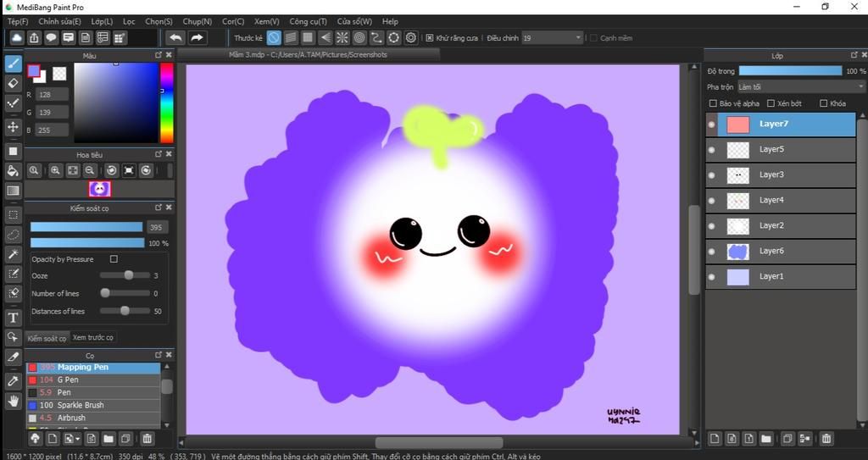Check the Bảo vệ alpha option

pyautogui.click(x=713, y=103)
